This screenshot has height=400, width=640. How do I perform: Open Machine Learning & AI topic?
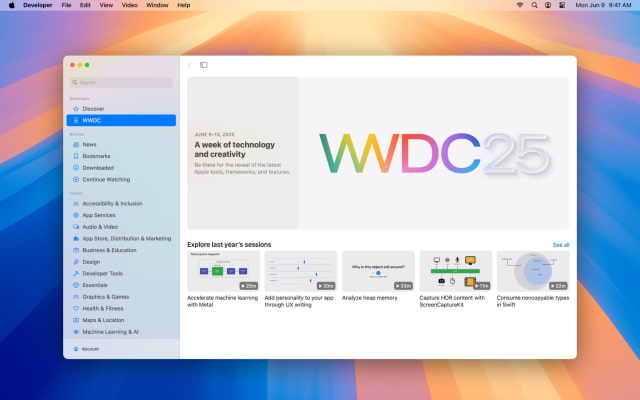[x=110, y=331]
